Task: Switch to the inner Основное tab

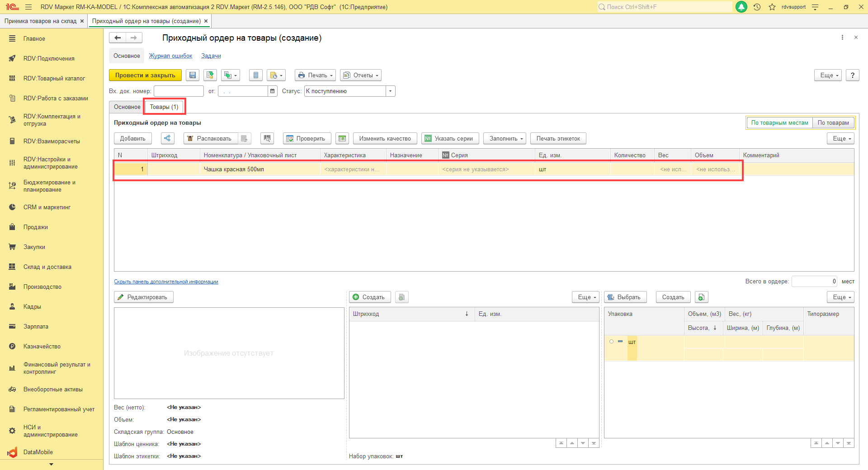Action: (x=127, y=107)
